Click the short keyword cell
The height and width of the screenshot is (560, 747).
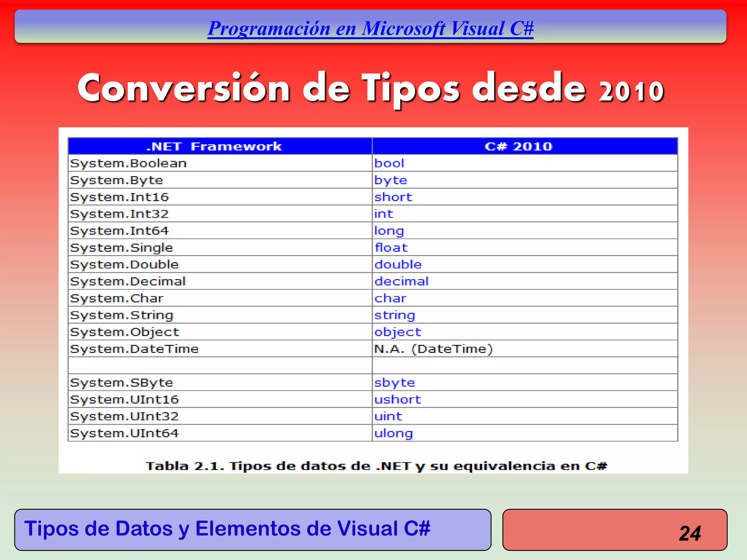point(525,197)
